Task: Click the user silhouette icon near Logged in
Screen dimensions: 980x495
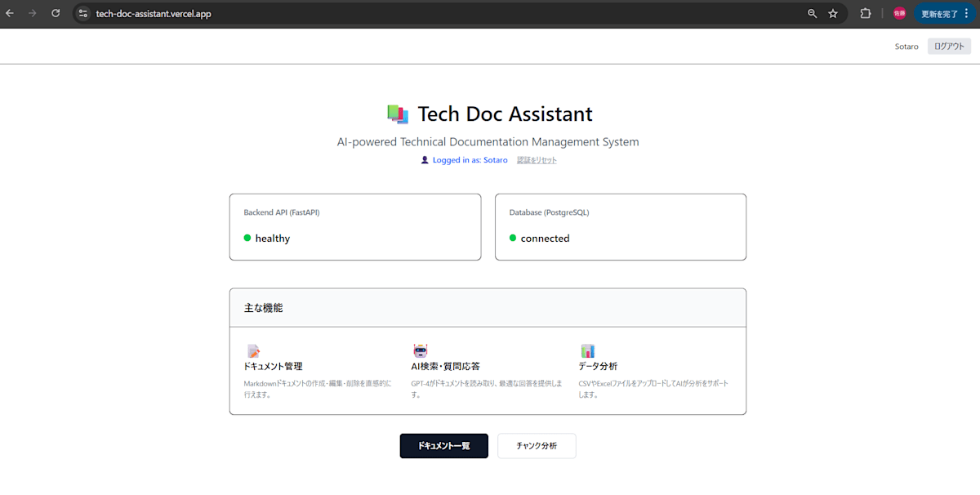Action: point(424,160)
